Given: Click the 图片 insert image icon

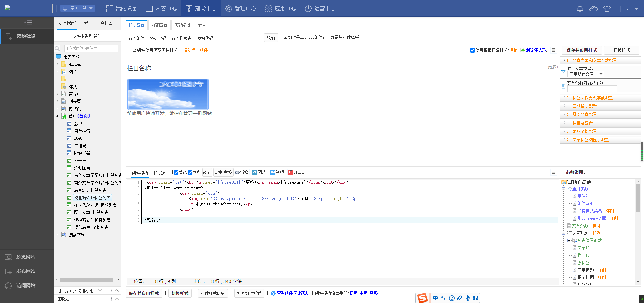Looking at the screenshot, I should [x=255, y=172].
